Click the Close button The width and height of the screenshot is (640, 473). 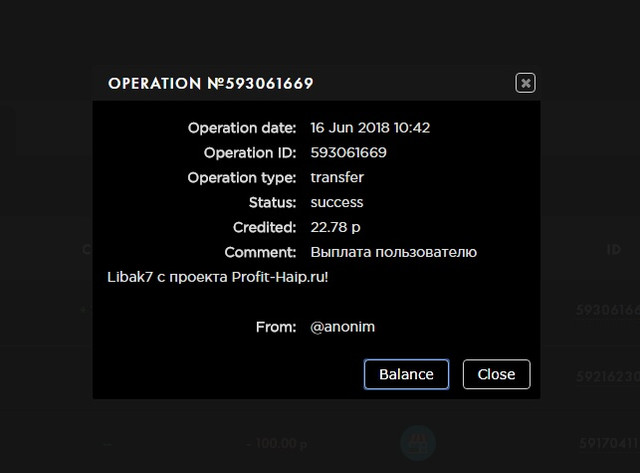point(496,374)
